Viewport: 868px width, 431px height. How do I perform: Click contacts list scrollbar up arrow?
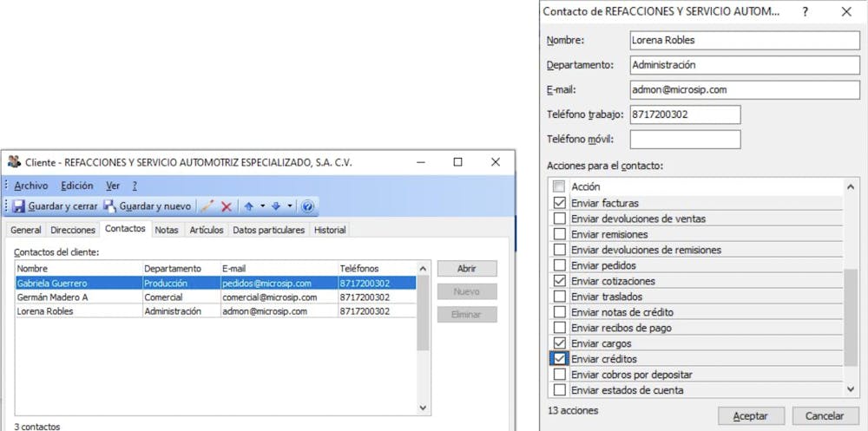click(423, 269)
